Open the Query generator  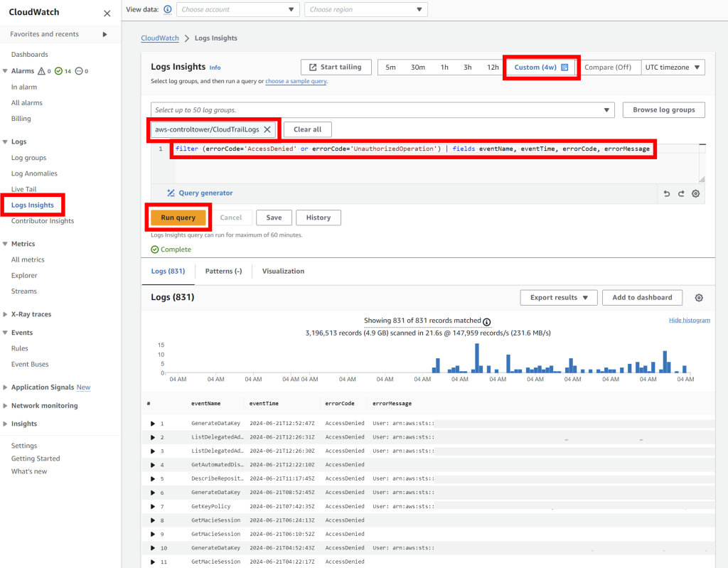198,193
